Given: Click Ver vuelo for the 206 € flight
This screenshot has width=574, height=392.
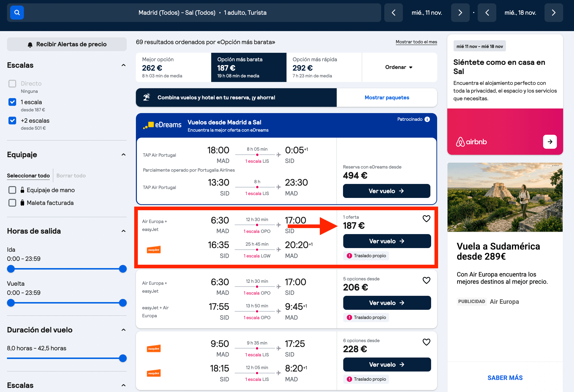Looking at the screenshot, I should 387,303.
